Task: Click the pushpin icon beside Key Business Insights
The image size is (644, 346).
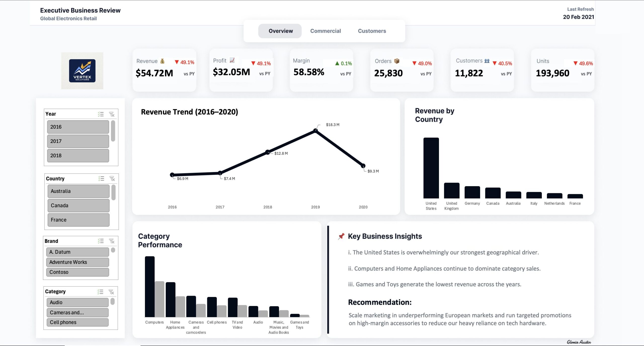Action: point(341,236)
